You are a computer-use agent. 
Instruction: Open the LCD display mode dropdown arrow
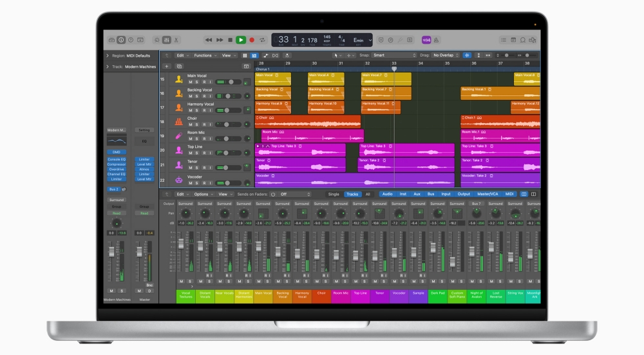[x=370, y=40]
